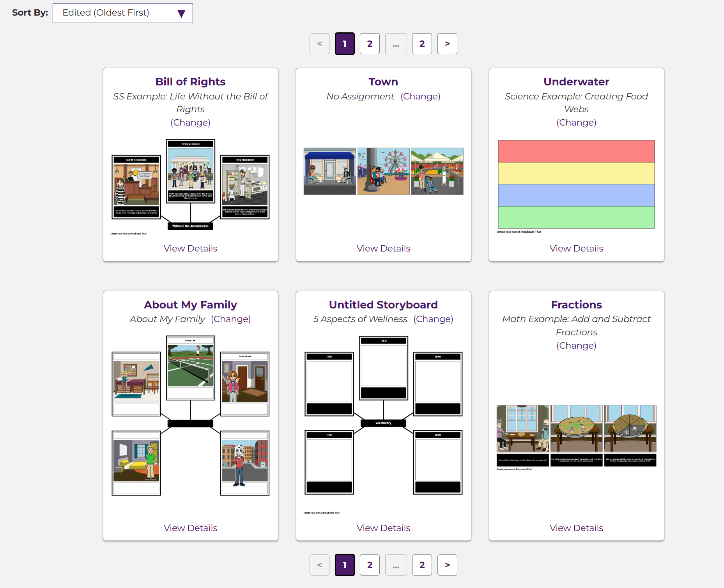
Task: Change assignment for About My Family
Action: [x=231, y=319]
